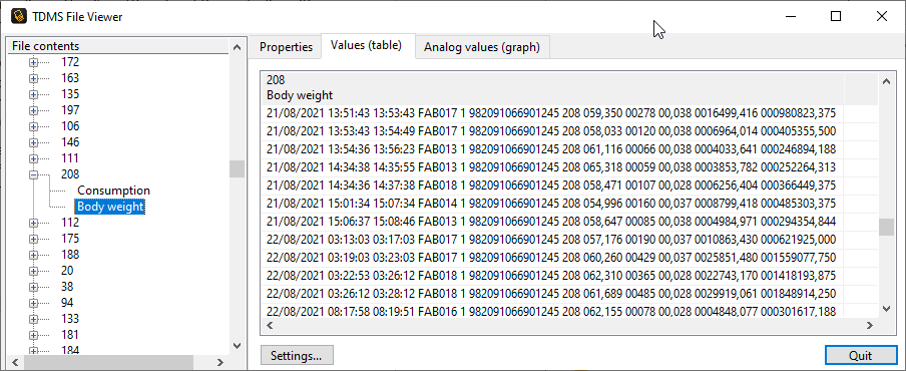This screenshot has height=371, width=906.
Task: Collapse the 208 tree node
Action: (34, 175)
